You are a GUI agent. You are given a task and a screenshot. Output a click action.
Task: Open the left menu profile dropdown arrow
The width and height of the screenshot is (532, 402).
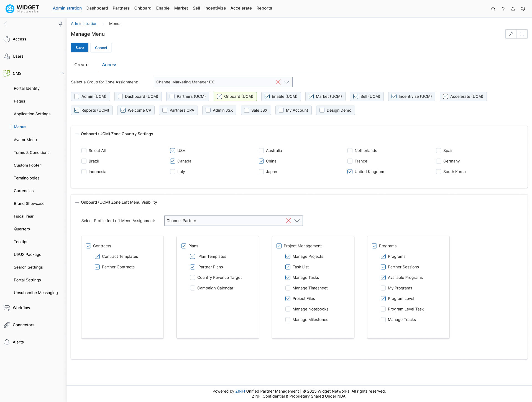click(x=297, y=221)
